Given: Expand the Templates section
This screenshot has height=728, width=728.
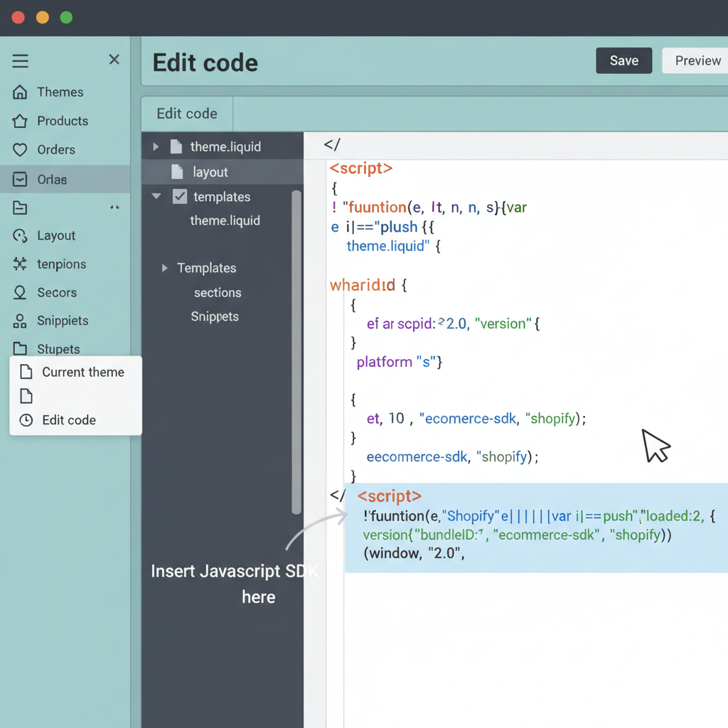Looking at the screenshot, I should click(165, 268).
